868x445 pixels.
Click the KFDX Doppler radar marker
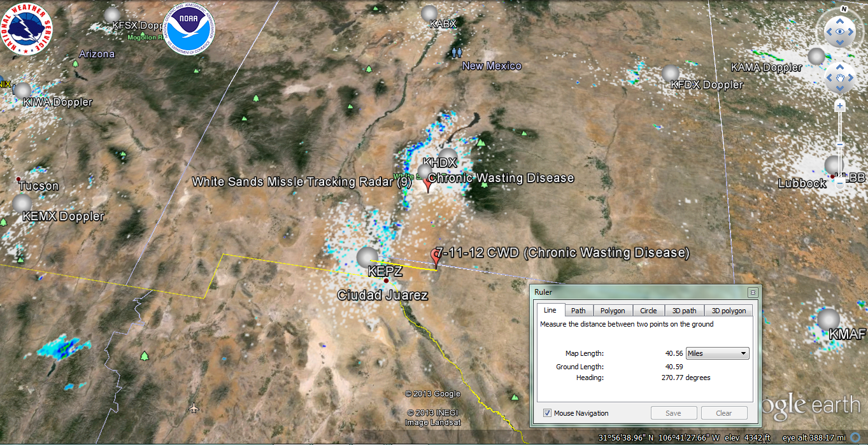pyautogui.click(x=671, y=73)
